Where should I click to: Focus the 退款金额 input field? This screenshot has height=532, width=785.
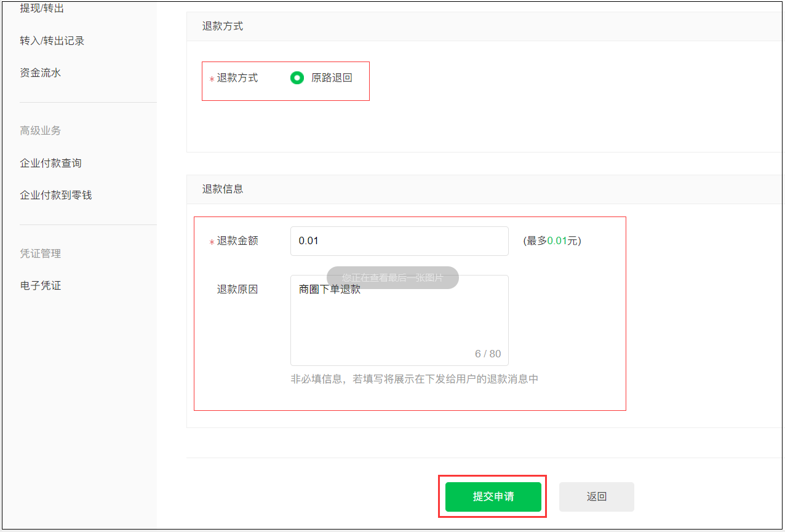(399, 241)
